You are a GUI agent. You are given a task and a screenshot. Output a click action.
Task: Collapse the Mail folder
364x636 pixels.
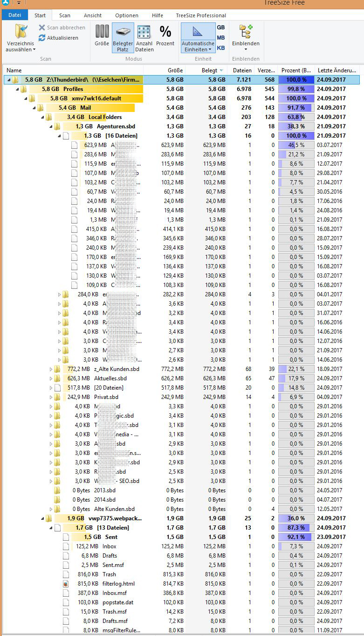34,108
